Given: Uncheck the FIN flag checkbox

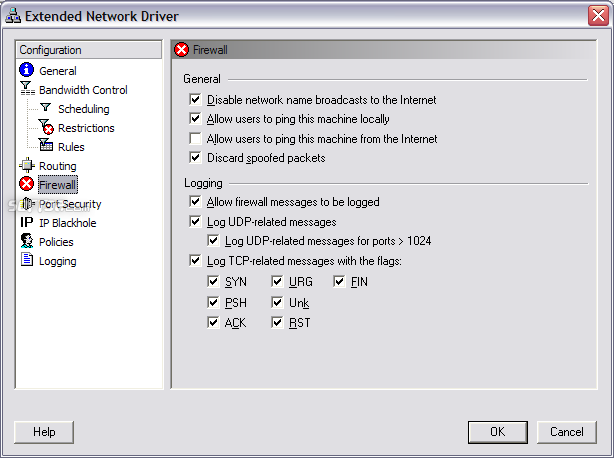Looking at the screenshot, I should pos(339,281).
